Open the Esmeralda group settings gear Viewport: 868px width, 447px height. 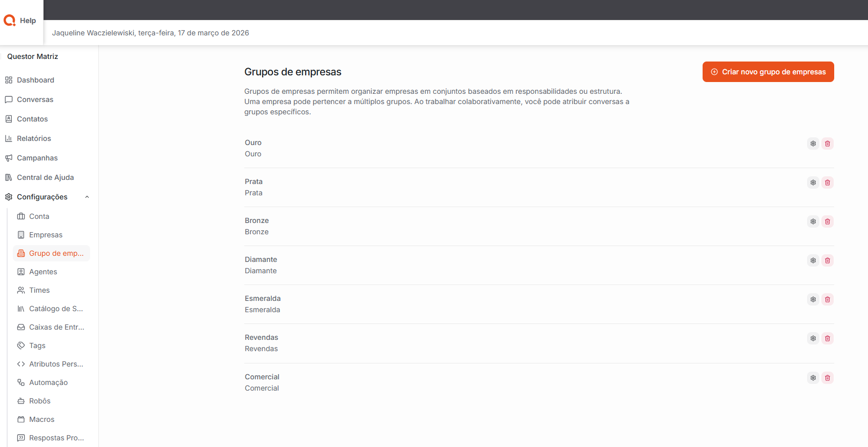click(813, 299)
